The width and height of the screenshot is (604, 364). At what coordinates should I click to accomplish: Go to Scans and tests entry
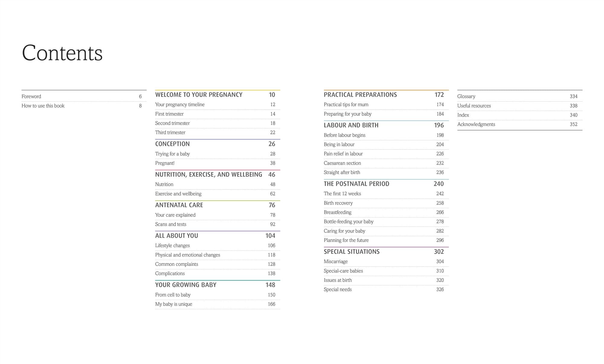171,224
